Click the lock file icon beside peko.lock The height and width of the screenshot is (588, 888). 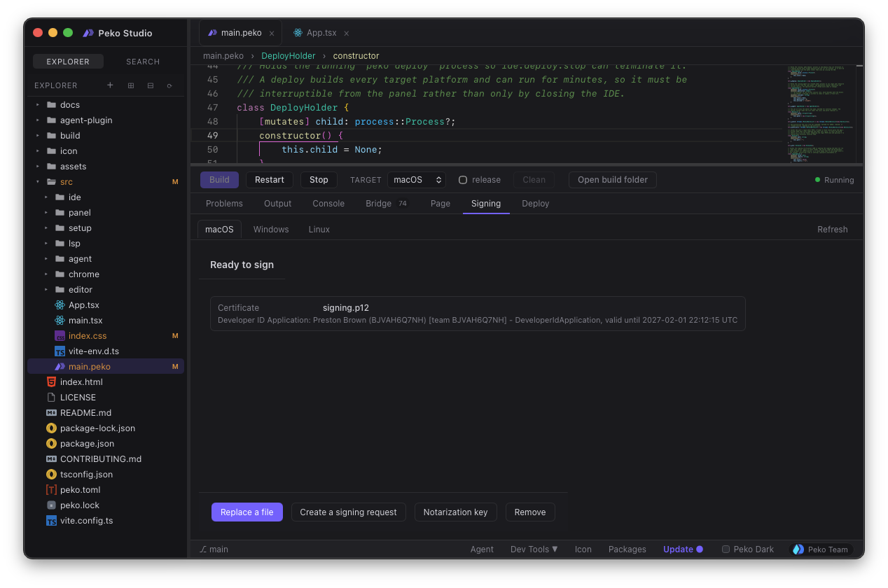click(x=51, y=505)
